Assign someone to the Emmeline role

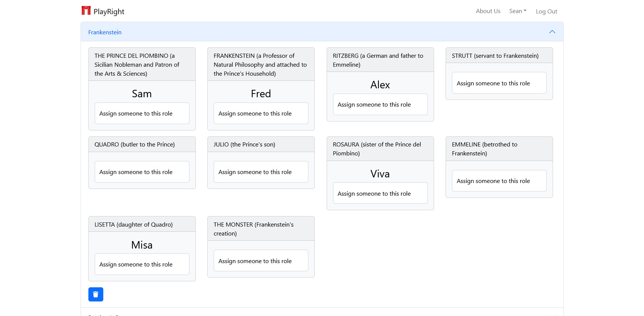pyautogui.click(x=499, y=181)
